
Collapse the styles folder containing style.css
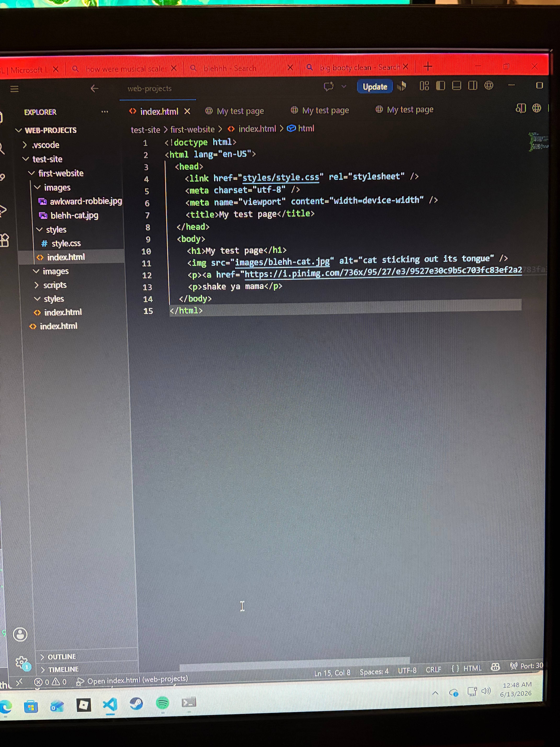pyautogui.click(x=51, y=230)
